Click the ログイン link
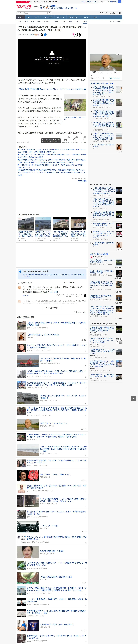Screen dimensions: 138x644 click(x=42, y=8)
